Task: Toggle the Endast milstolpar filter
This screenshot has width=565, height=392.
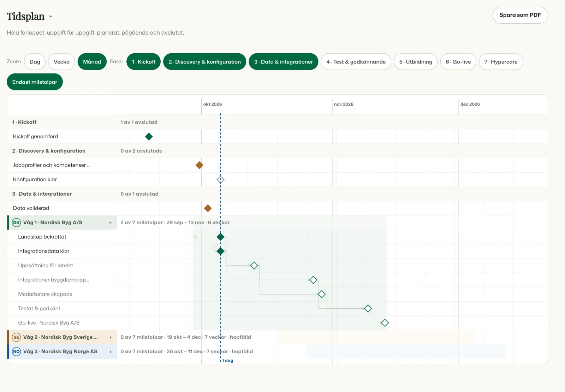Action: pos(35,82)
